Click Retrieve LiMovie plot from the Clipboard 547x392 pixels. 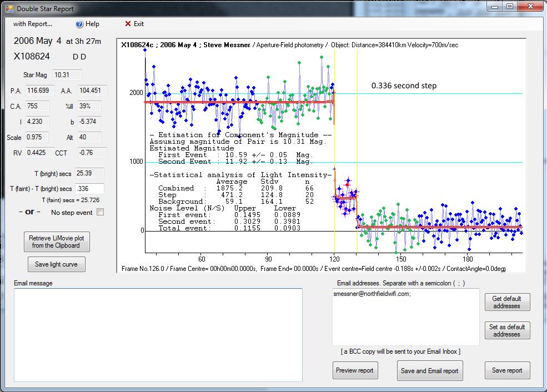pyautogui.click(x=56, y=242)
